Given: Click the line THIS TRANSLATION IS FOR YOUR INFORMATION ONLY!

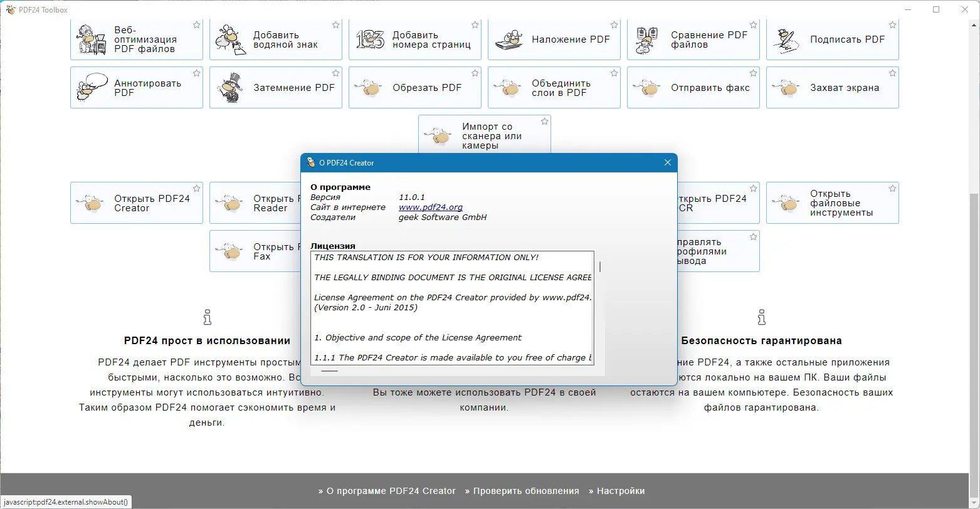Looking at the screenshot, I should pos(426,257).
